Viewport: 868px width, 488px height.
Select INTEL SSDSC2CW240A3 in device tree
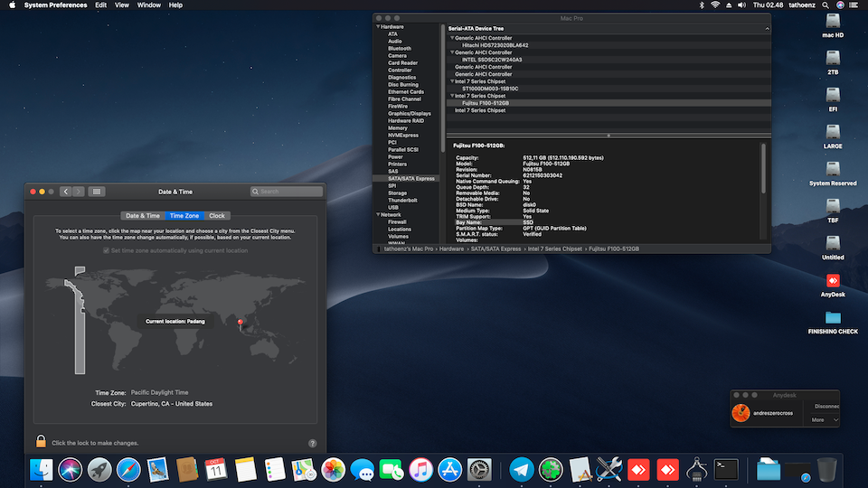492,60
